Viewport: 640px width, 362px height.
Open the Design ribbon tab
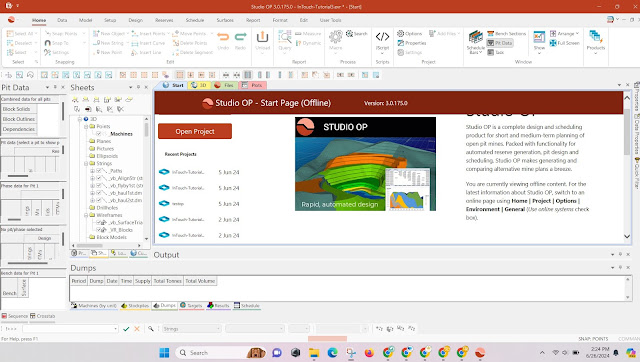[x=136, y=20]
